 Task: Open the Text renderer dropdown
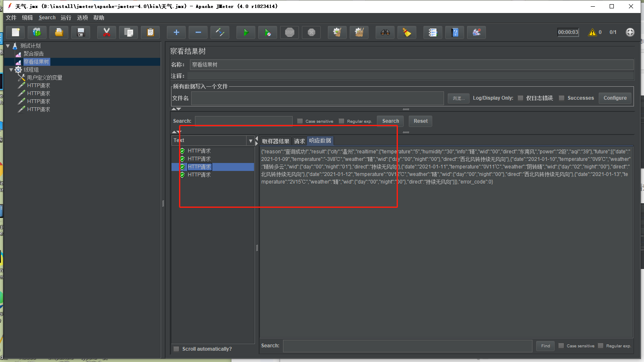tap(251, 141)
